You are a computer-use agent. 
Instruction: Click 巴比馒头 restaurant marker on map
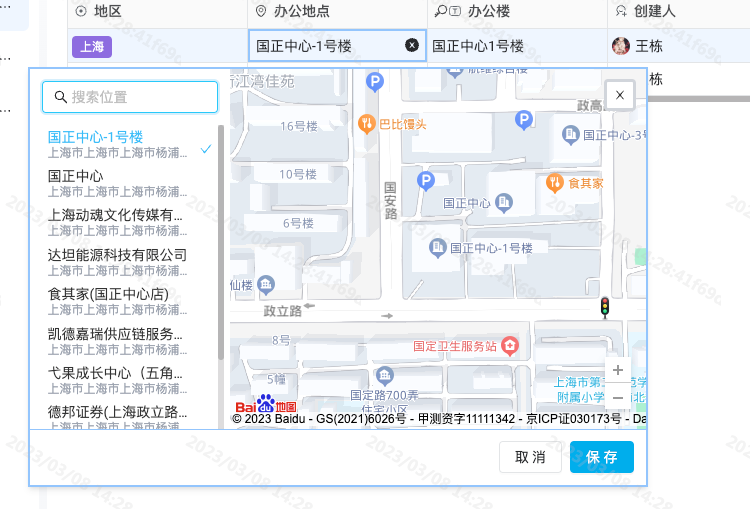(366, 124)
